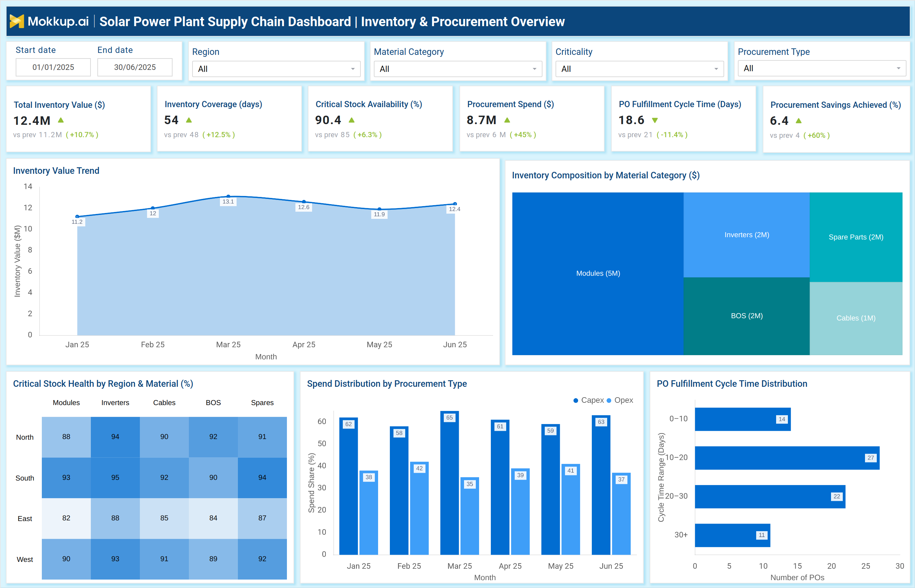Select the Inverters (2M) treemap block
The height and width of the screenshot is (588, 915).
click(x=746, y=235)
